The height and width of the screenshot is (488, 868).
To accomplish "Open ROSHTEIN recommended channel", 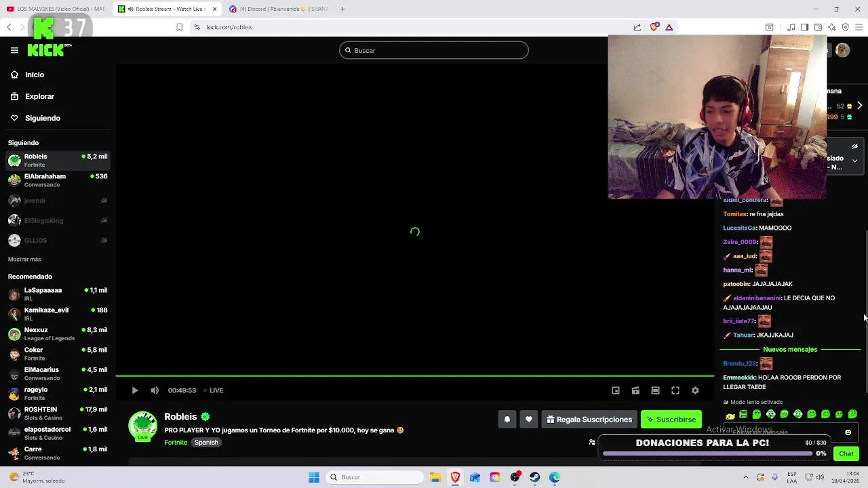I will coord(58,413).
